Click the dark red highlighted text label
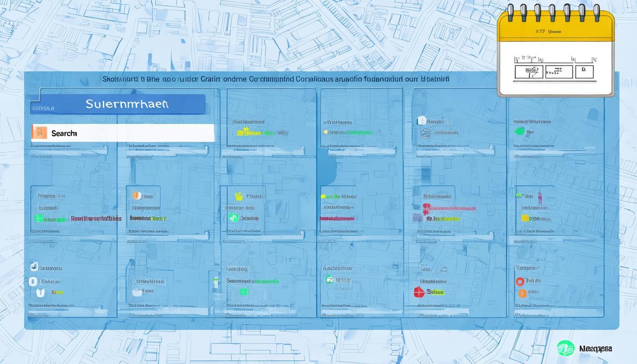Viewport: 637px width, 364px height. point(337,218)
